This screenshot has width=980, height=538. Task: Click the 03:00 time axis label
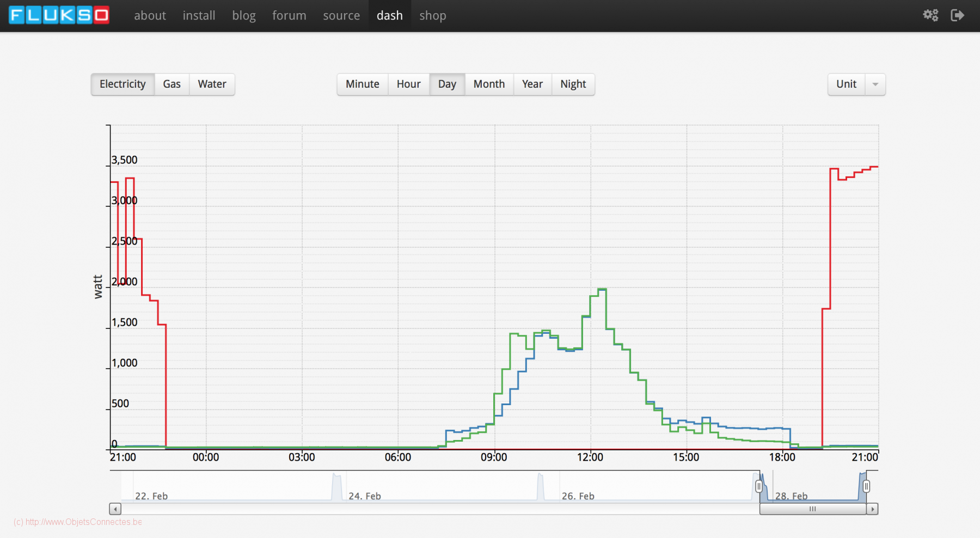click(302, 457)
